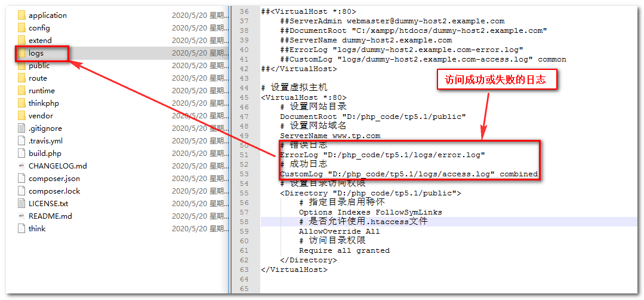This screenshot has width=644, height=300.
Task: Select the config folder icon
Action: pos(21,28)
